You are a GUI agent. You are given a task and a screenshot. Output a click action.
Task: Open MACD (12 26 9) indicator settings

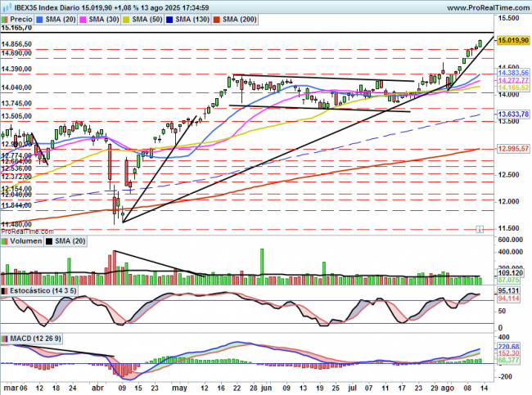[33, 338]
